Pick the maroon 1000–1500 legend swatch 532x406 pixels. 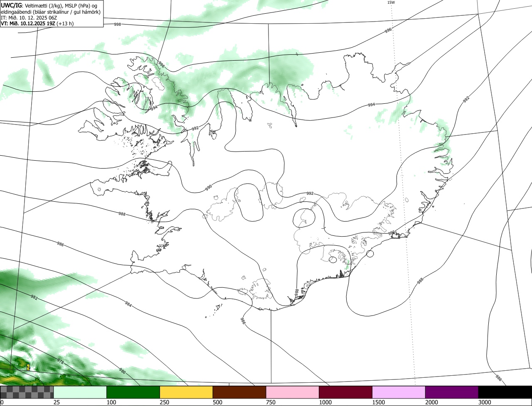(346, 392)
